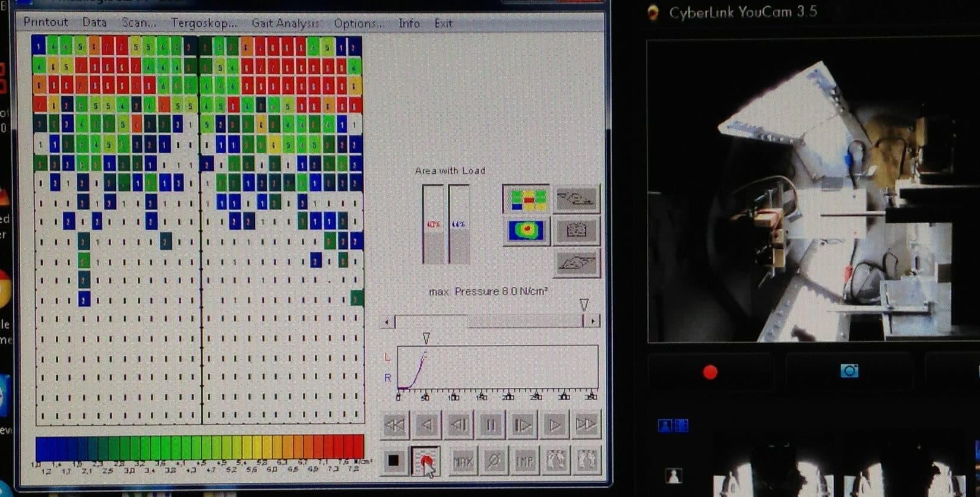Viewport: 980px width, 497px height.
Task: Open the Options... menu
Action: (x=359, y=23)
